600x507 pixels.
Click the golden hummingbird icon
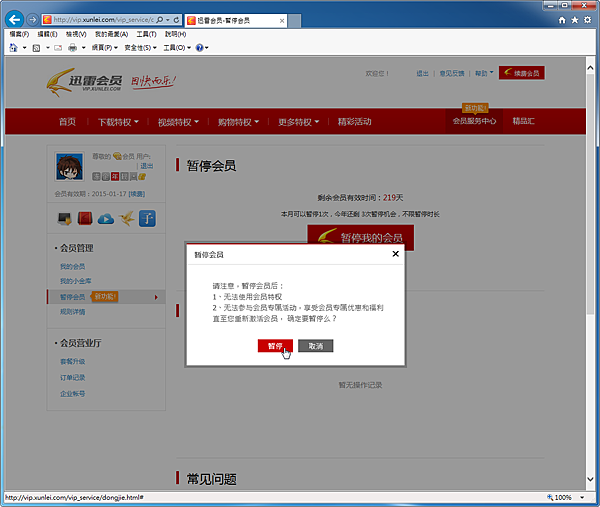coord(127,218)
